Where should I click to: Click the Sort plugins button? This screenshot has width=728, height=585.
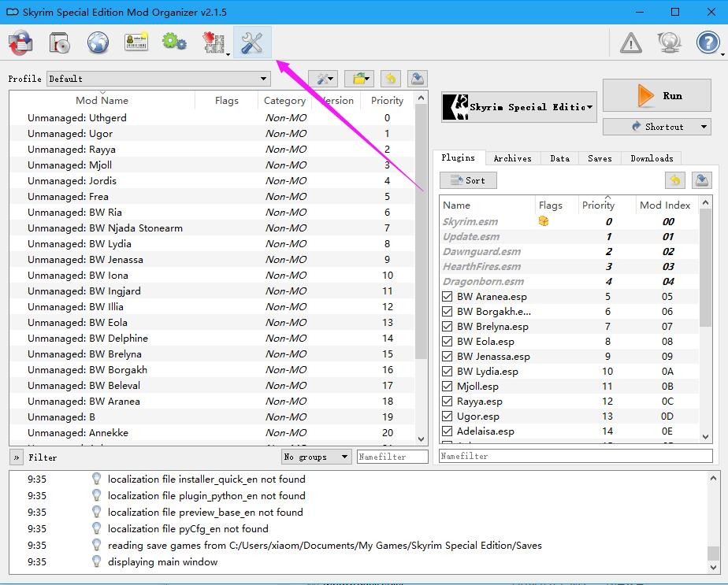coord(468,180)
